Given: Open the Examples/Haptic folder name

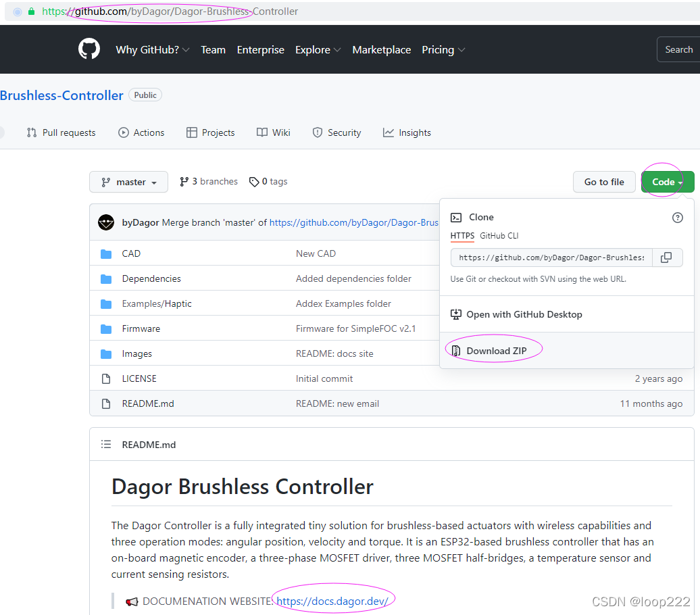Looking at the screenshot, I should (157, 304).
